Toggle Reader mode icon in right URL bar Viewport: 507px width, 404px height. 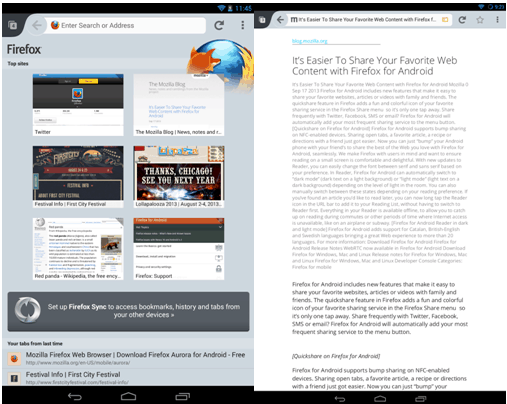(x=445, y=20)
